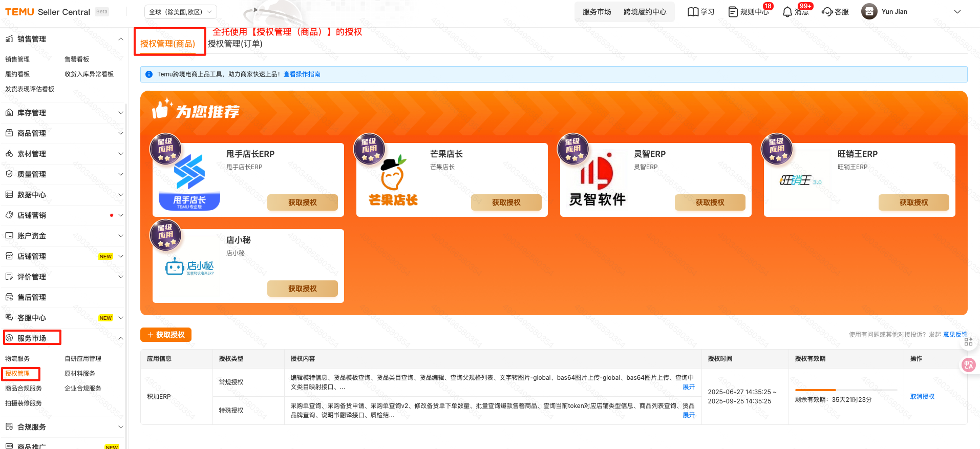Expand the 库存管理 section
This screenshot has width=980, height=449.
point(121,113)
